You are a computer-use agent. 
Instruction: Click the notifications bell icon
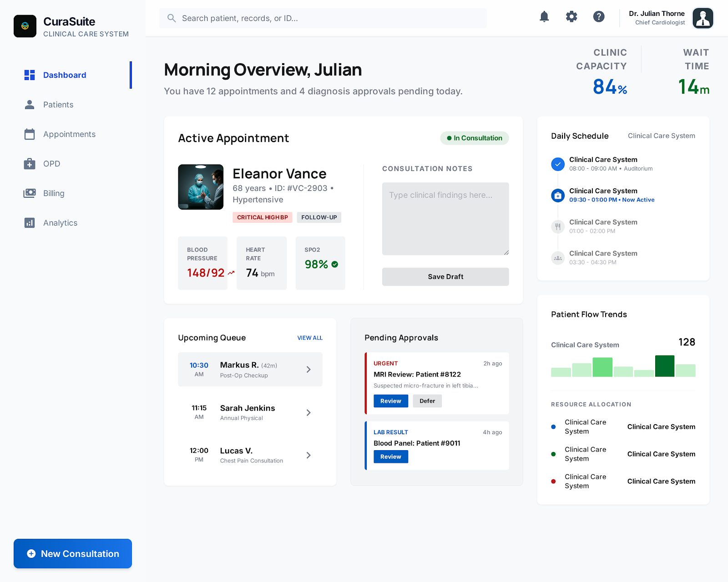point(544,17)
